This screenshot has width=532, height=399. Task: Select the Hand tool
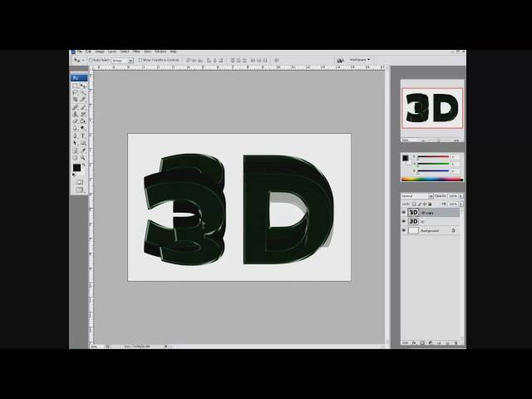point(76,158)
